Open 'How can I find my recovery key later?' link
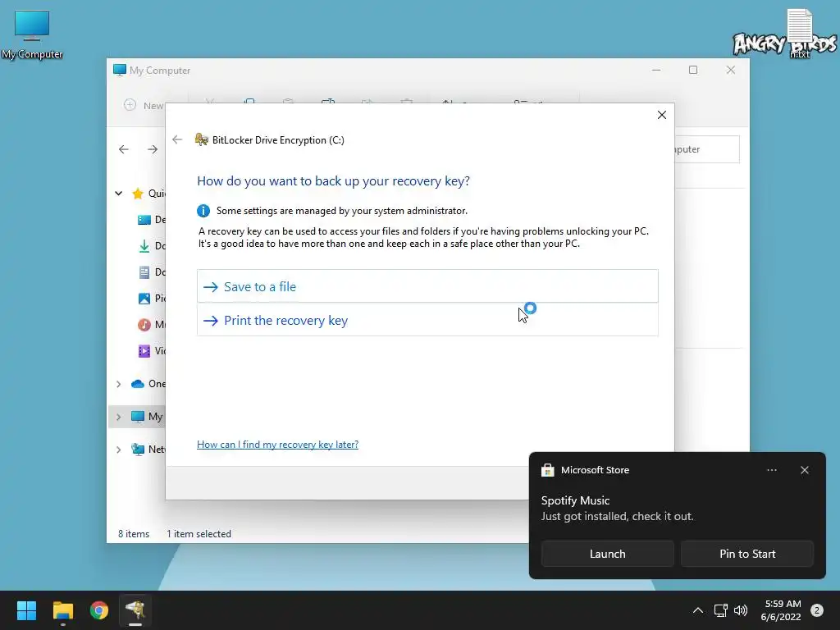Image resolution: width=840 pixels, height=630 pixels. (277, 445)
